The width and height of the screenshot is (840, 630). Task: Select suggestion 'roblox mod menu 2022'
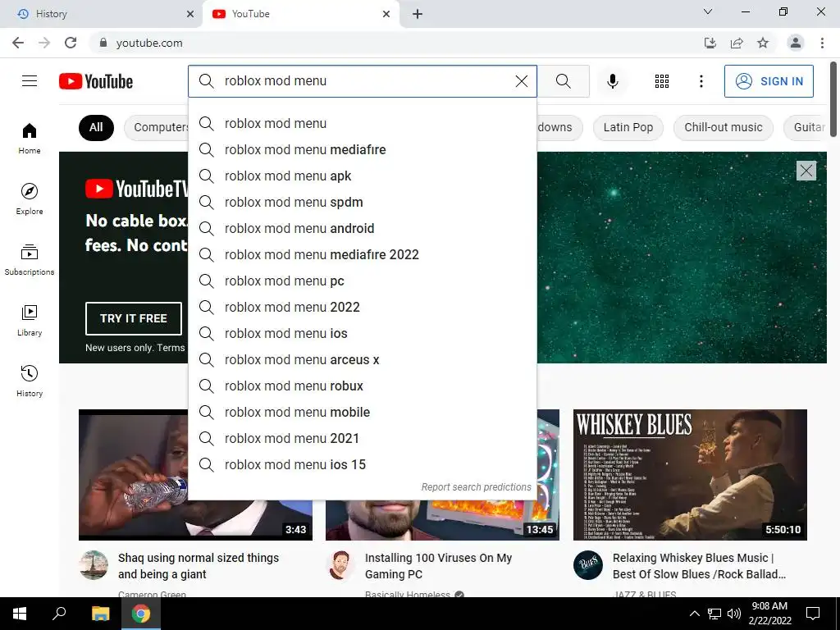(362, 307)
